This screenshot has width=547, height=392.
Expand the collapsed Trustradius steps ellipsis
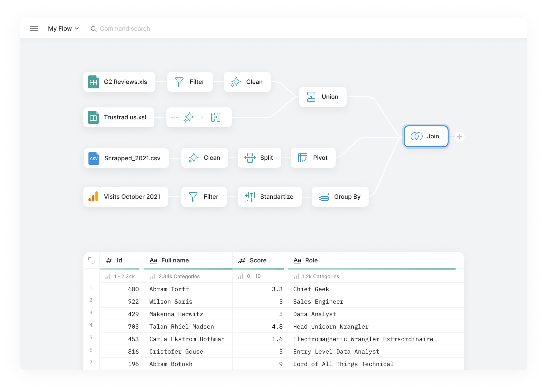(x=174, y=117)
